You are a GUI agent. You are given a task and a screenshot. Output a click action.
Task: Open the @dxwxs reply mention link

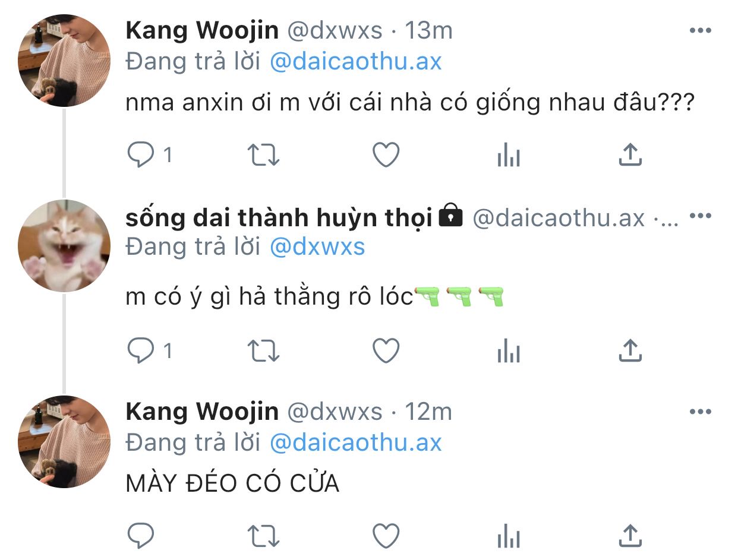pos(317,246)
